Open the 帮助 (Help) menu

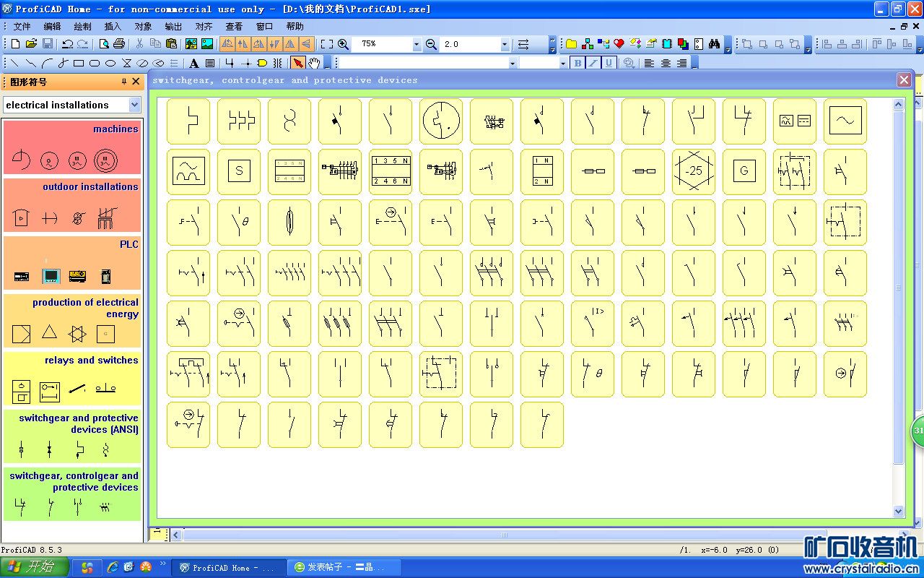coord(295,27)
